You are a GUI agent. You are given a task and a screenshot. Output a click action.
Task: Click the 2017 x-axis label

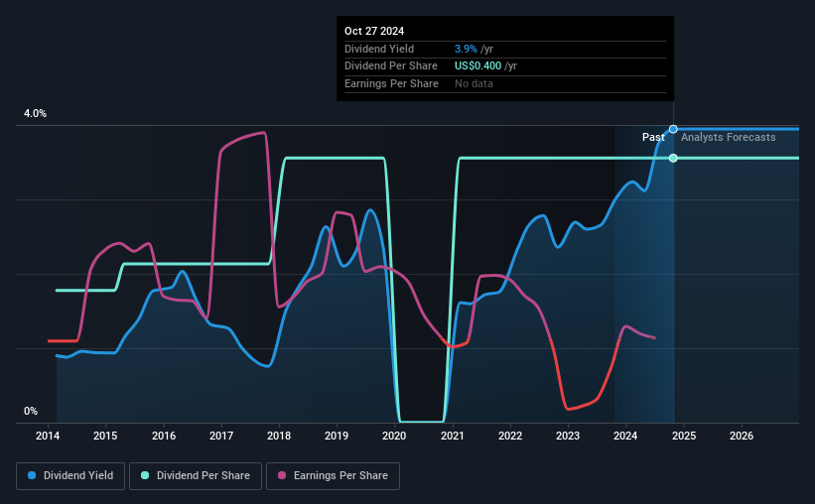pos(221,436)
